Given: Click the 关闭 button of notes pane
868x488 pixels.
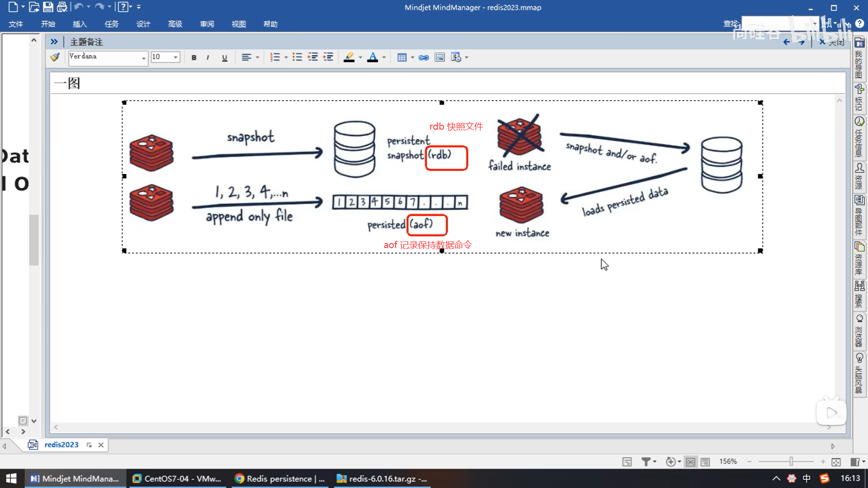Looking at the screenshot, I should click(x=832, y=42).
